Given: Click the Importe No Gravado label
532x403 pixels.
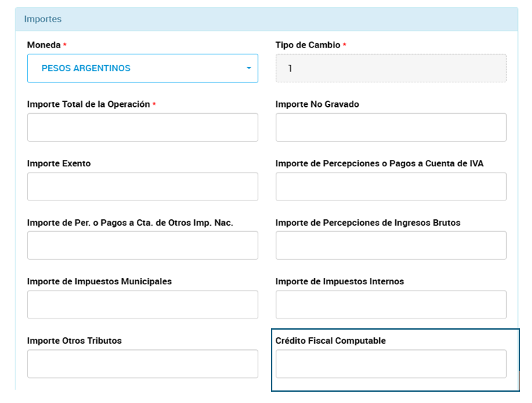Looking at the screenshot, I should 317,105.
